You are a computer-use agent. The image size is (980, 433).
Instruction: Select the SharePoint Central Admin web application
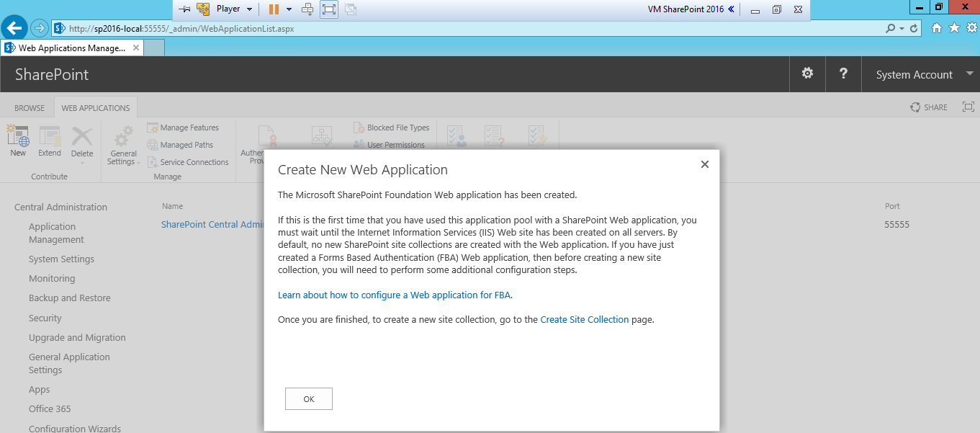[x=212, y=224]
